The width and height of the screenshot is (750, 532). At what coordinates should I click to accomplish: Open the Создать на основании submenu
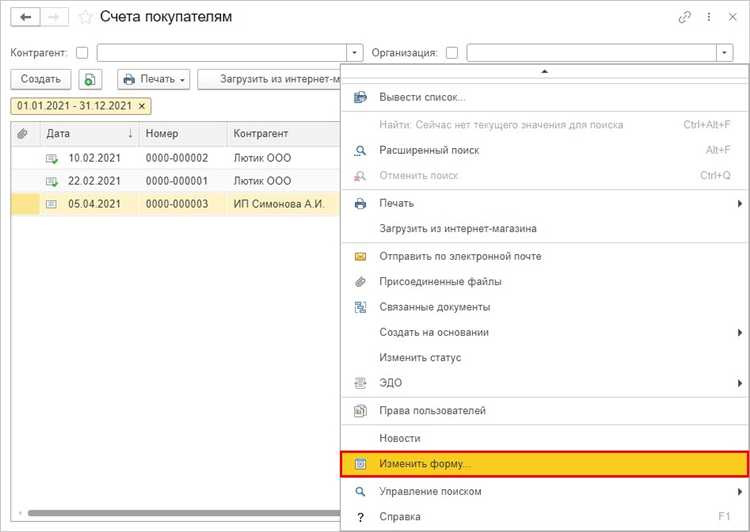tap(545, 332)
